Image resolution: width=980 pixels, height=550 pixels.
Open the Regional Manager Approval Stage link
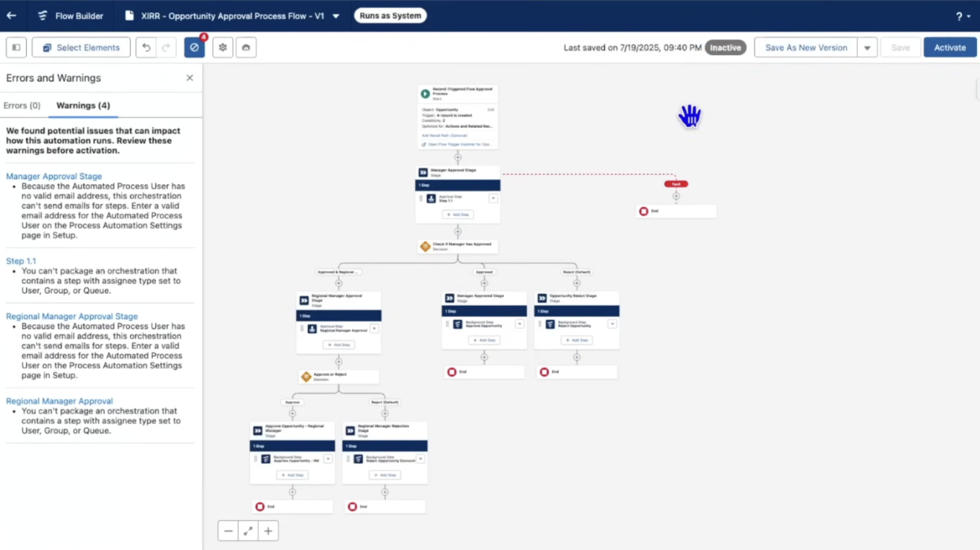pyautogui.click(x=72, y=316)
